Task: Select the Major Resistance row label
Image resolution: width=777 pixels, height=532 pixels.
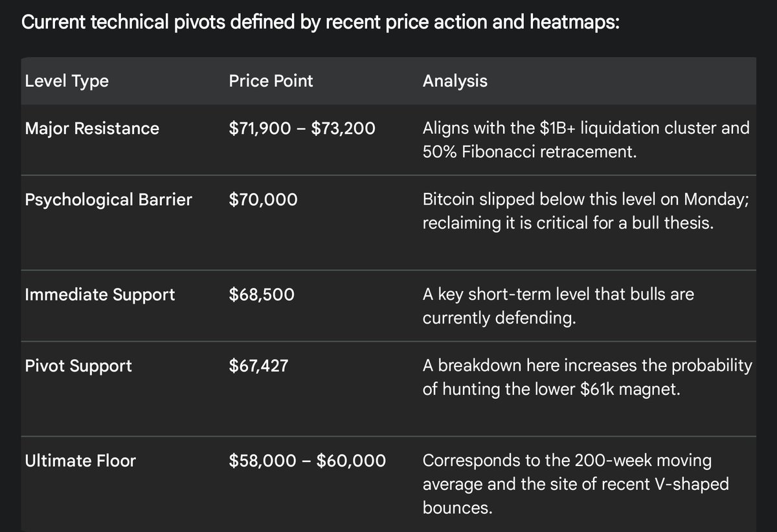Action: pos(92,128)
